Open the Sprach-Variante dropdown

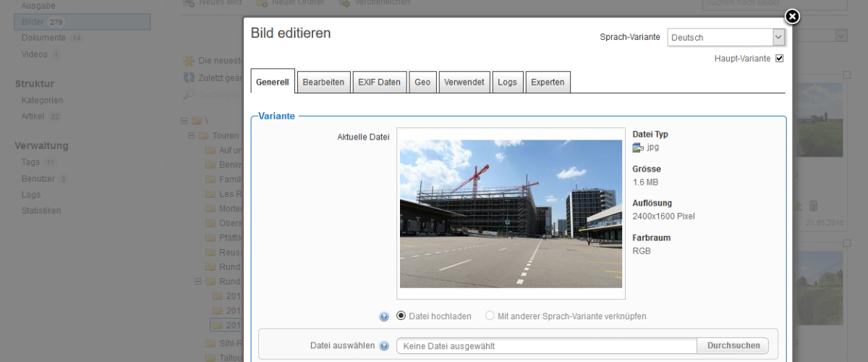click(726, 38)
